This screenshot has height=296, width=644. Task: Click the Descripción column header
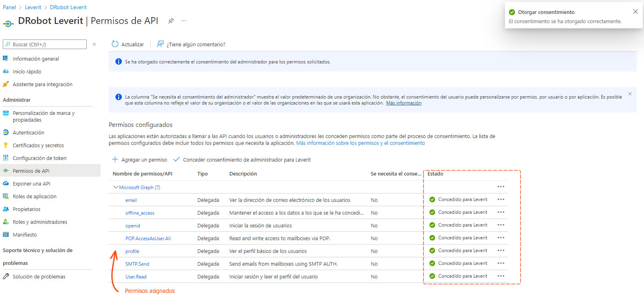pyautogui.click(x=243, y=174)
